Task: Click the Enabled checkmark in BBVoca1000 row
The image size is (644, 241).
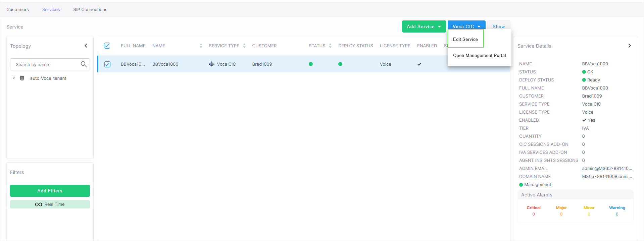Action: pos(419,64)
